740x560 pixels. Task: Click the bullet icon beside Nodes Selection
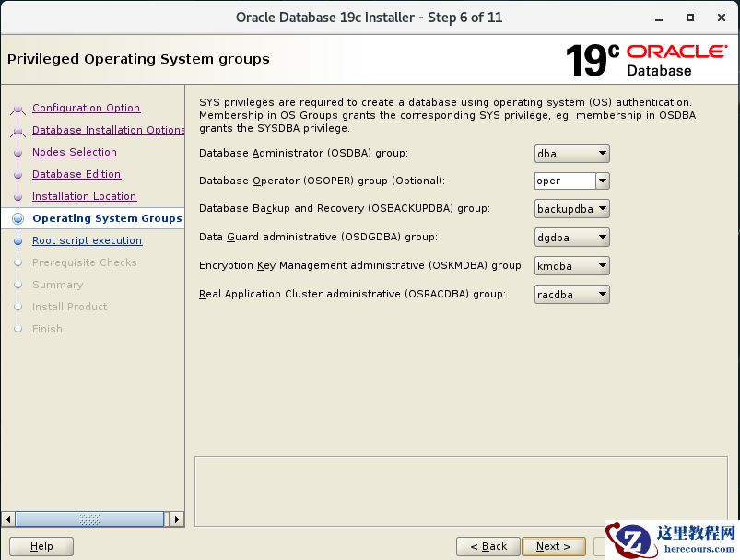(x=18, y=153)
